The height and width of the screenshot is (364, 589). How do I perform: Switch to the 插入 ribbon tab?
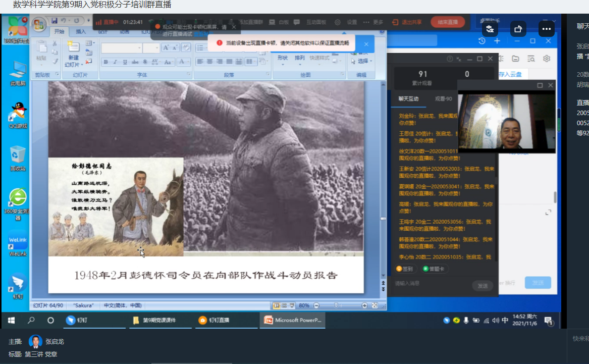(x=81, y=32)
